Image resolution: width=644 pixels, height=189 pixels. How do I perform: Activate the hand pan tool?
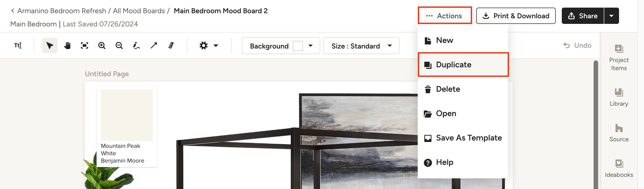pos(67,45)
